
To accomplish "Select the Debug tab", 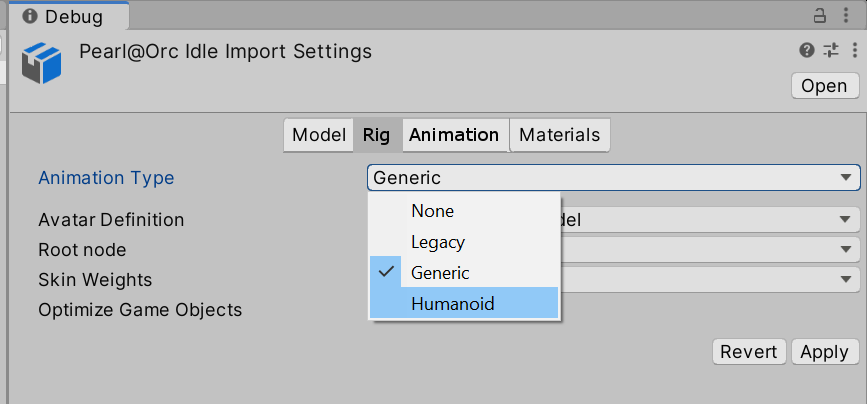I will point(69,16).
